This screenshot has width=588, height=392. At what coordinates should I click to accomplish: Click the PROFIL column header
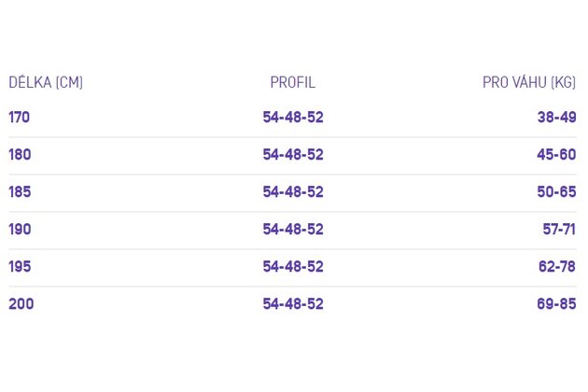click(x=293, y=82)
